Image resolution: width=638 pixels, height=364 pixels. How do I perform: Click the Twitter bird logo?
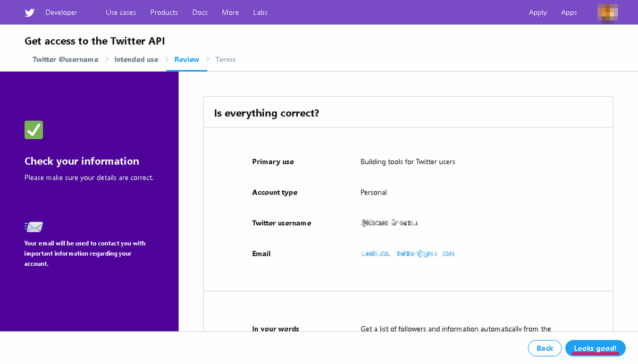pyautogui.click(x=30, y=13)
